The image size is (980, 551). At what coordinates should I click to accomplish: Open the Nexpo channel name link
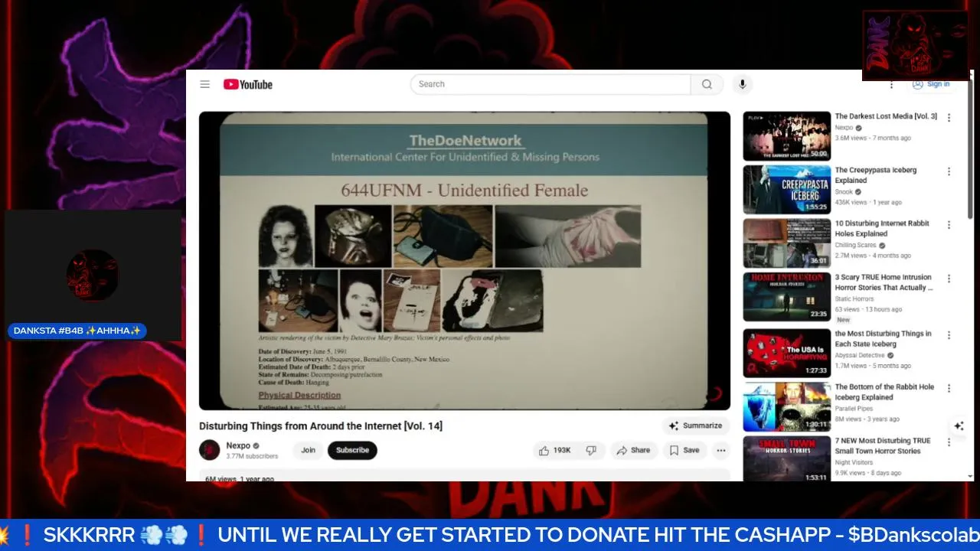[x=238, y=445]
